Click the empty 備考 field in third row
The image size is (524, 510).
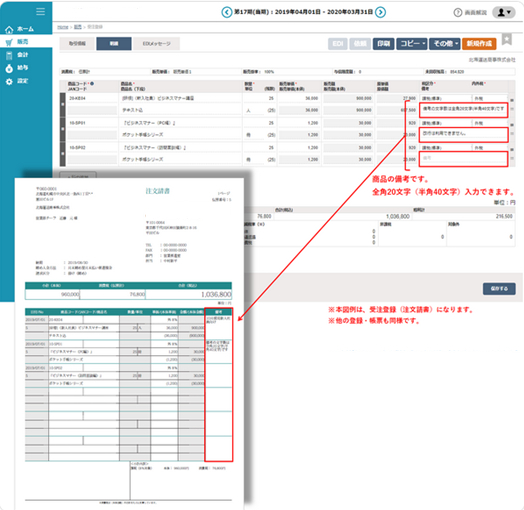coord(463,159)
